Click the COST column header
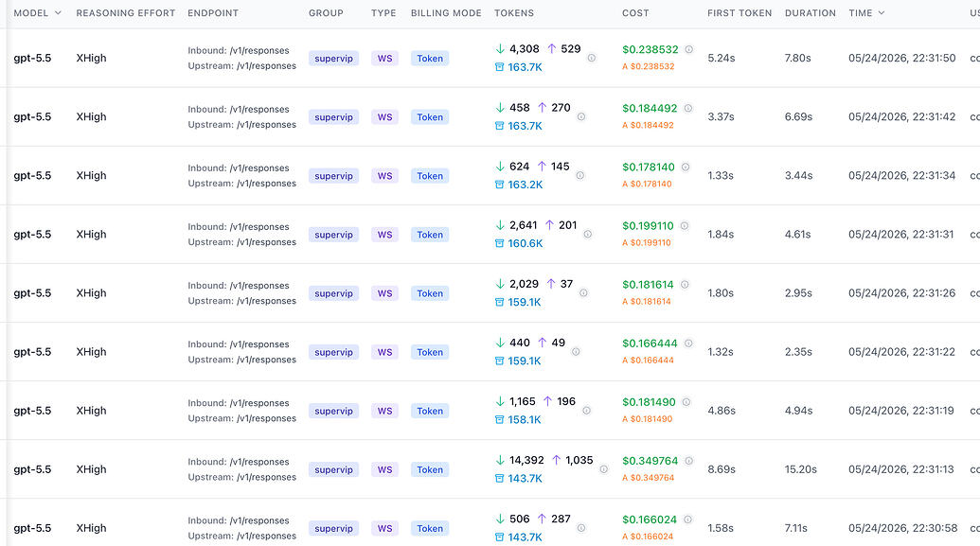Screen dimensions: 980x546 635,12
